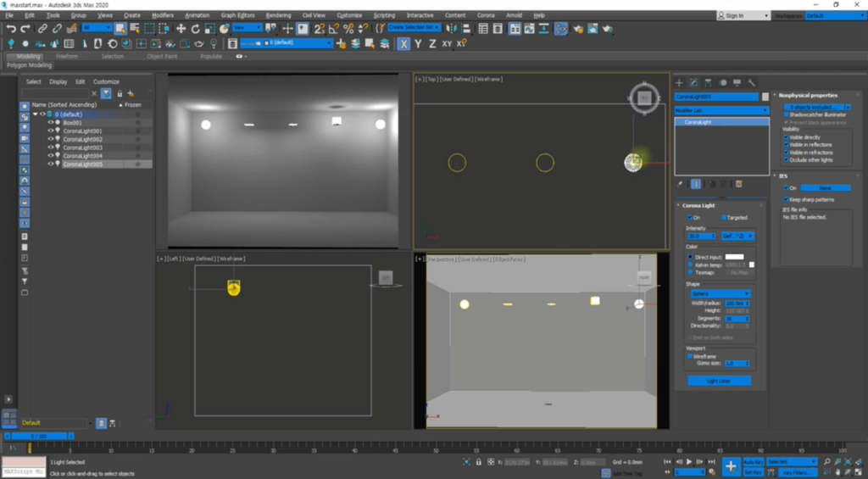Open the Corona menu

tap(486, 15)
